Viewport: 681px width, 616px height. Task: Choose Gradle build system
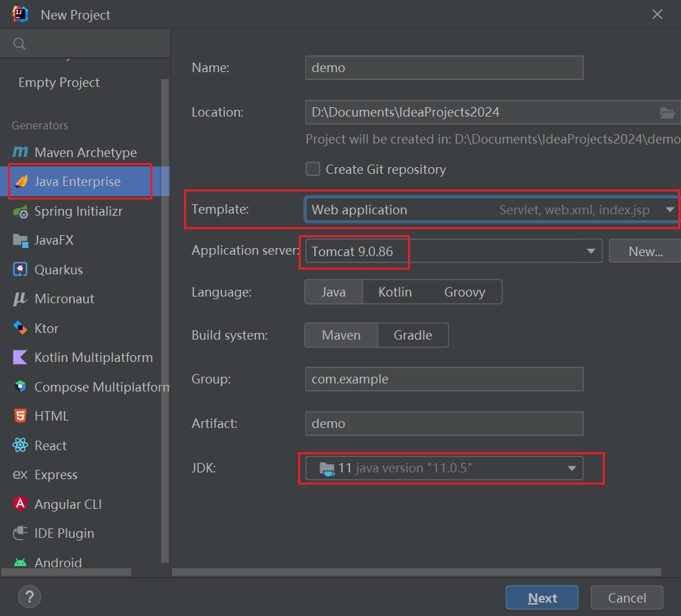click(413, 335)
